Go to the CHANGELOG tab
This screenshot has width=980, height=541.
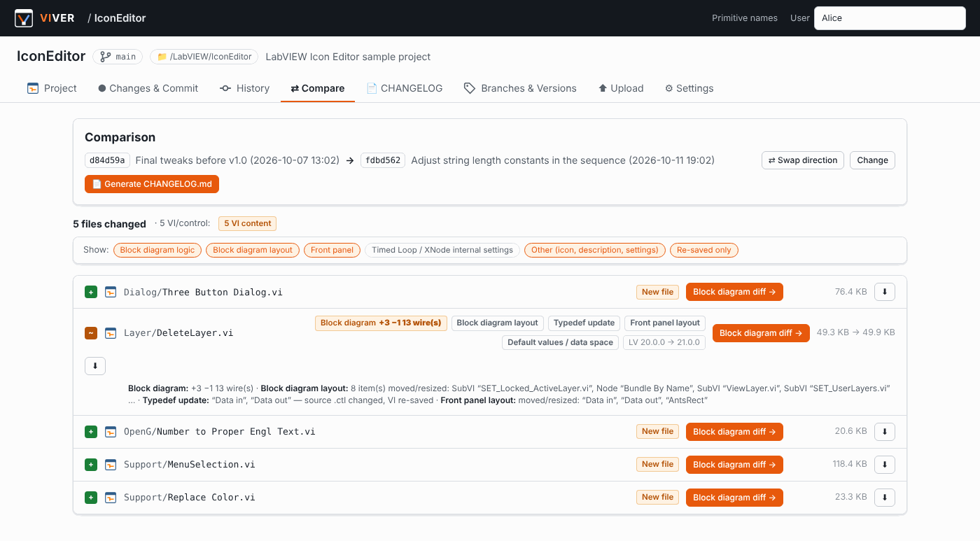pos(405,88)
